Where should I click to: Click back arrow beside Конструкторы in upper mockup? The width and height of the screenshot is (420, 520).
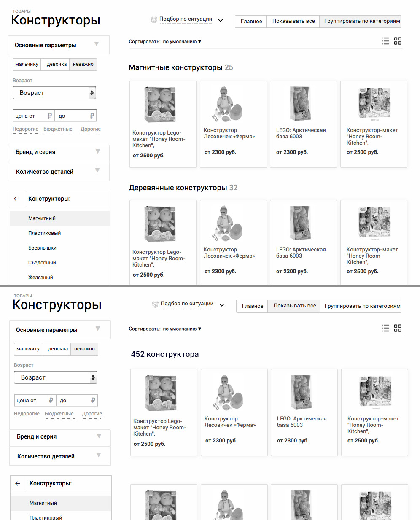(16, 199)
